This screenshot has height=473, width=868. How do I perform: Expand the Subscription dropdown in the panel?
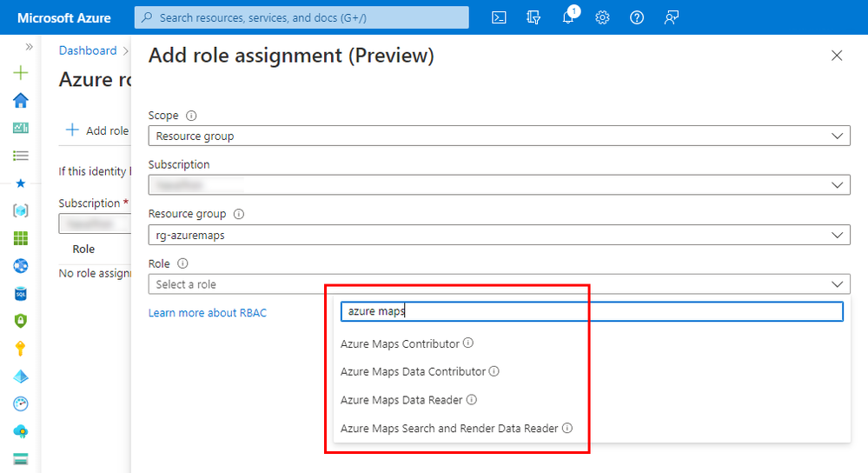(x=499, y=185)
